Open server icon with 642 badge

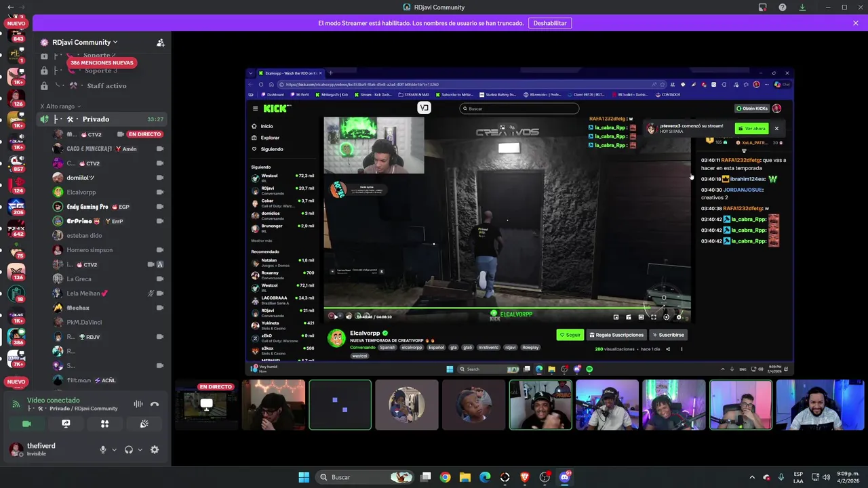click(x=16, y=228)
